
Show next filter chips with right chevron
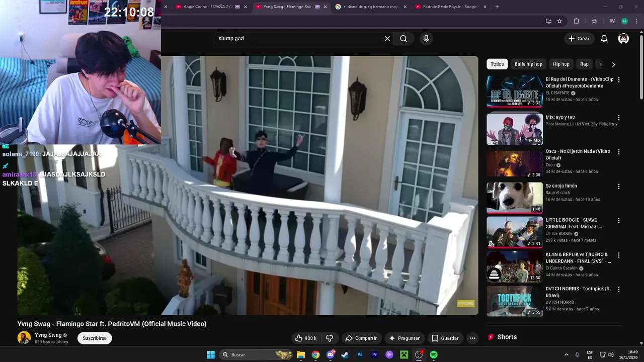(x=613, y=64)
